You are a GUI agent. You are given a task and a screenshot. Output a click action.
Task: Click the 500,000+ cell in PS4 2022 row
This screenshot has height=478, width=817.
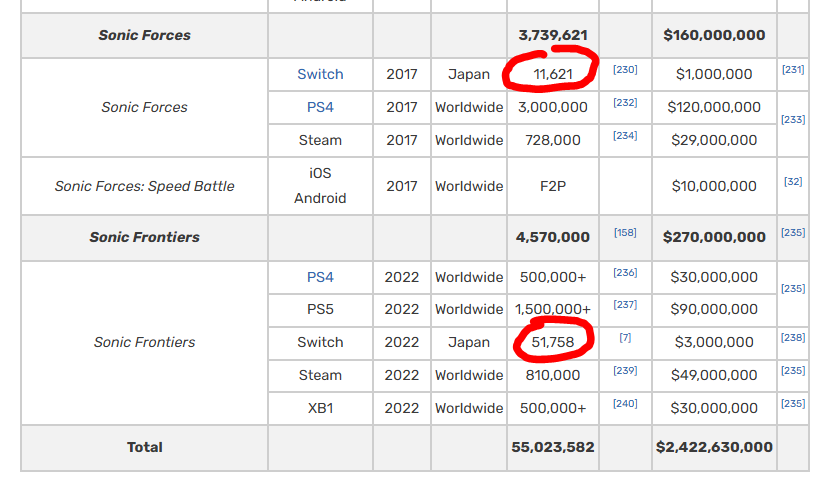tap(553, 277)
